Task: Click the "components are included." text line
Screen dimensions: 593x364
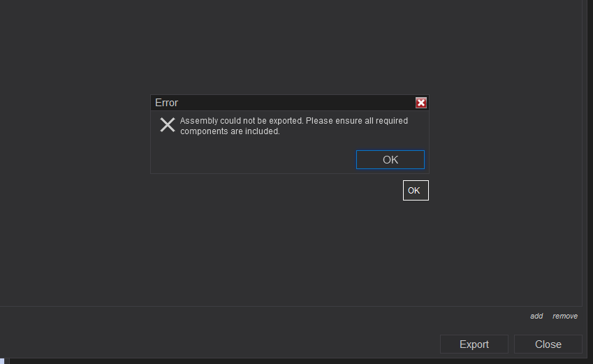Action: tap(230, 131)
